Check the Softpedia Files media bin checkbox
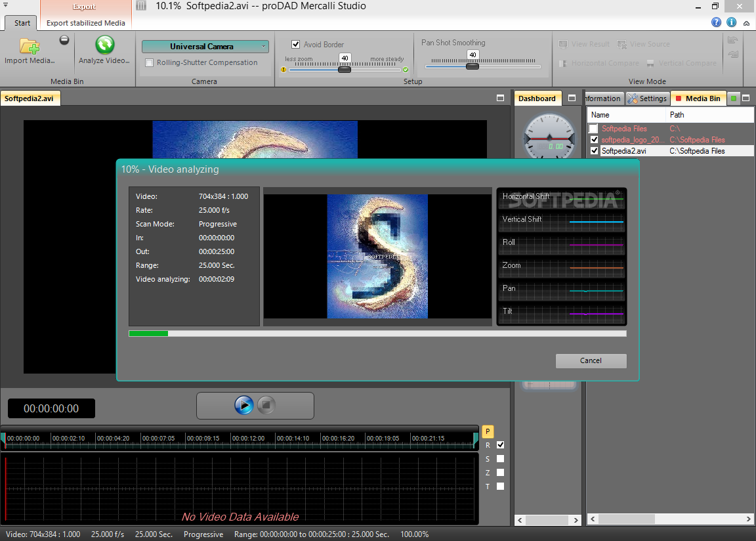Screen dimensions: 756x541 tap(593, 129)
